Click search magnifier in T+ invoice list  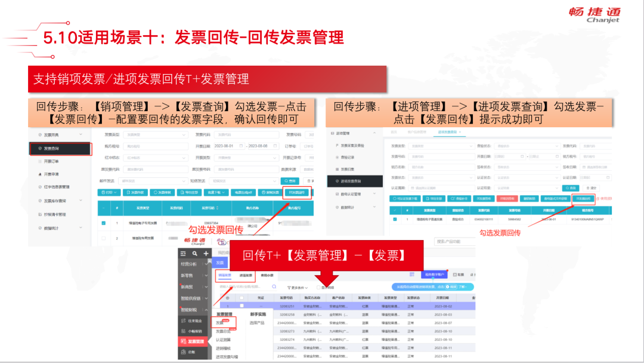coord(274,287)
